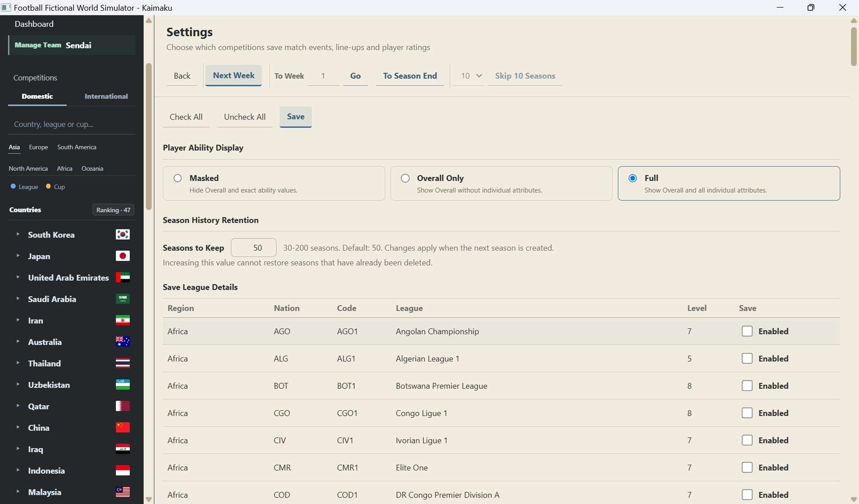Screen dimensions: 859x504
Task: Click the Thailand flag icon
Action: pos(122,363)
